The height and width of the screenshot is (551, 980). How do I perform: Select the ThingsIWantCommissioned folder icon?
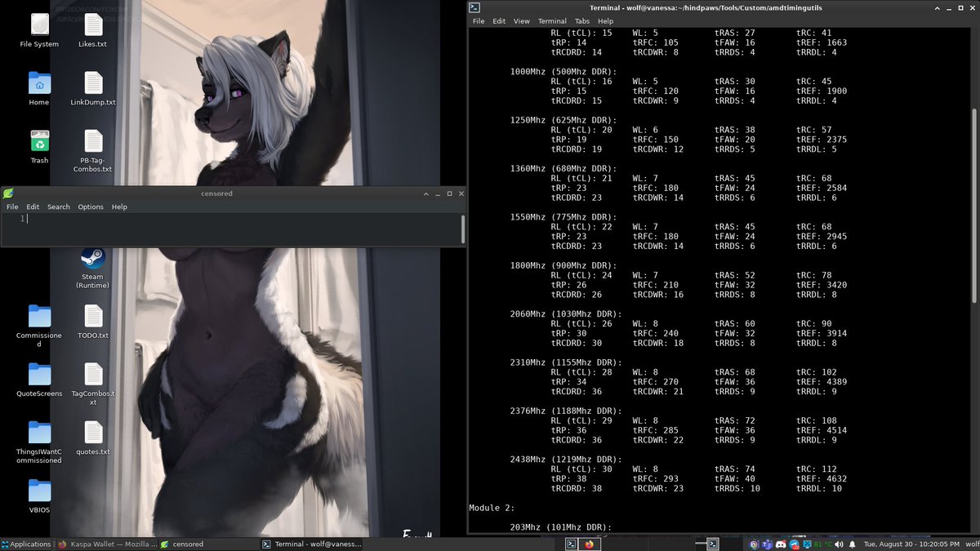pos(39,442)
